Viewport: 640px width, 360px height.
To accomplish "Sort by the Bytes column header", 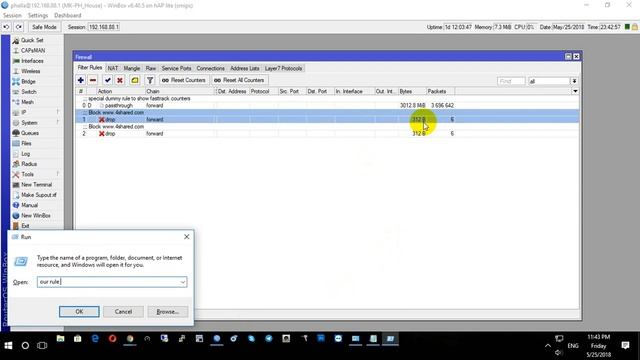I will (412, 91).
